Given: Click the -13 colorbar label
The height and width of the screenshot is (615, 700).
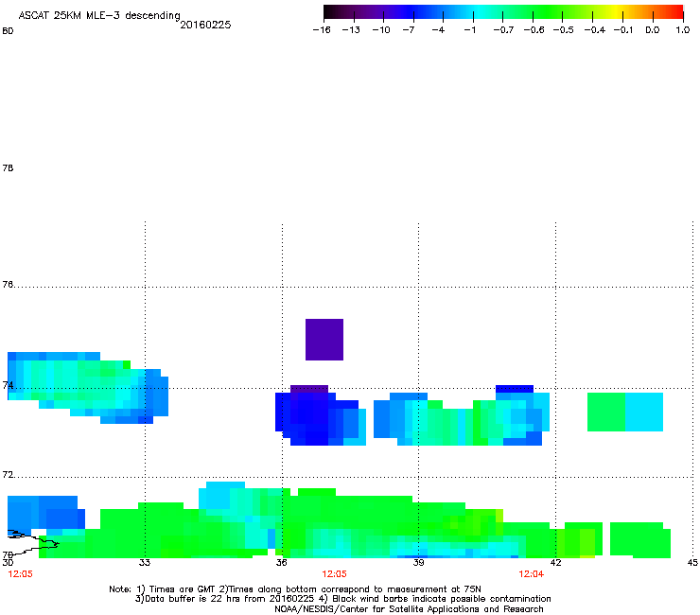Looking at the screenshot, I should pos(351,30).
